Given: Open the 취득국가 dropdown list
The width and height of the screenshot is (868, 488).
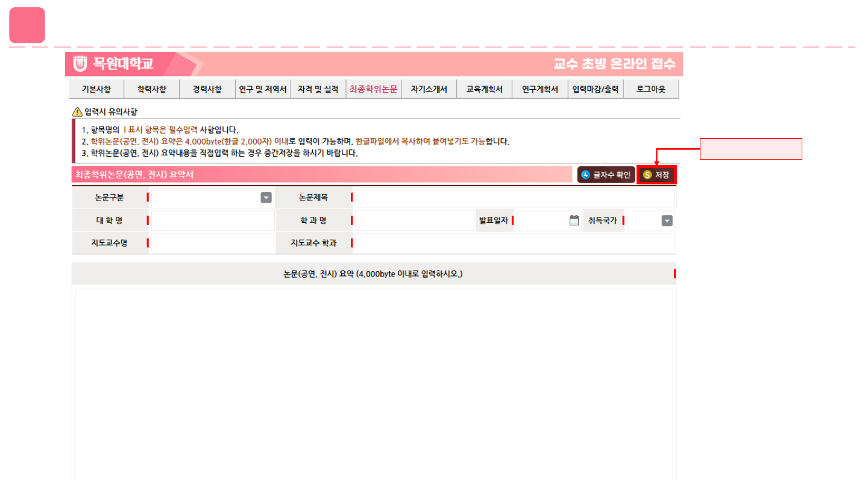Looking at the screenshot, I should click(667, 221).
